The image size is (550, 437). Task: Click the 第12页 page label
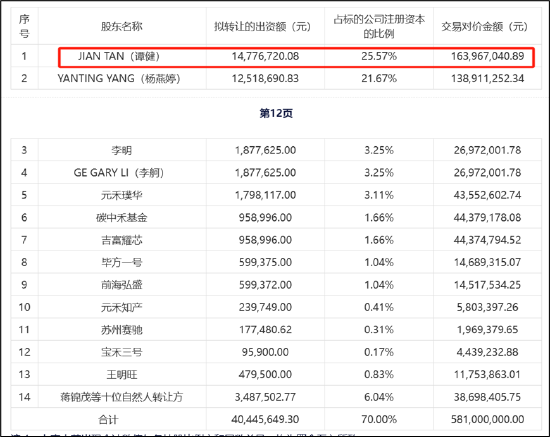[x=276, y=113]
